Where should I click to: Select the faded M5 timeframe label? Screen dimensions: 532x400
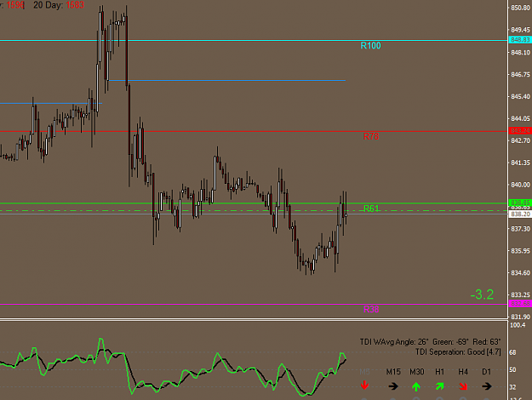pos(364,372)
